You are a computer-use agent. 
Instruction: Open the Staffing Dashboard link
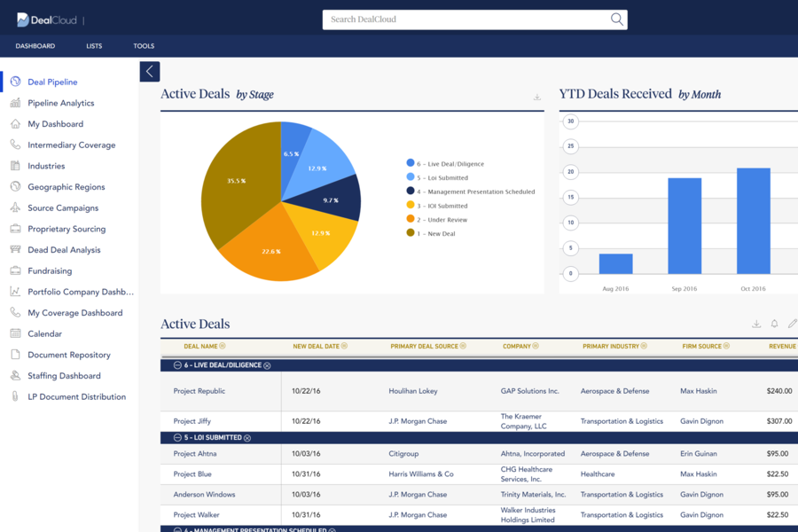pos(64,376)
